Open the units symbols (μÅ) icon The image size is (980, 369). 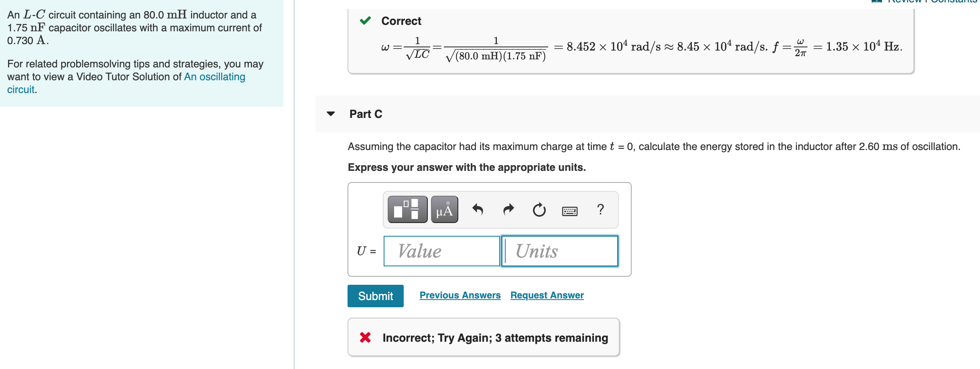tap(444, 210)
